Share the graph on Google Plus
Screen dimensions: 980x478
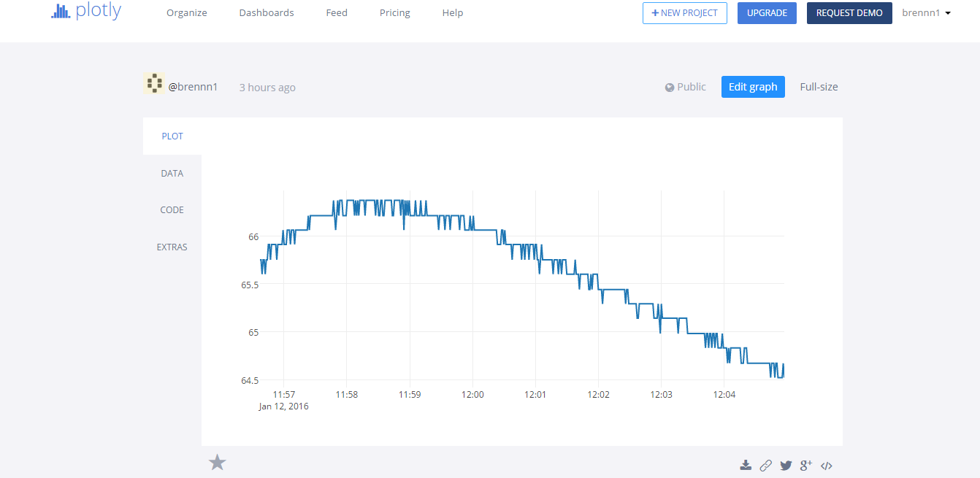(x=805, y=465)
